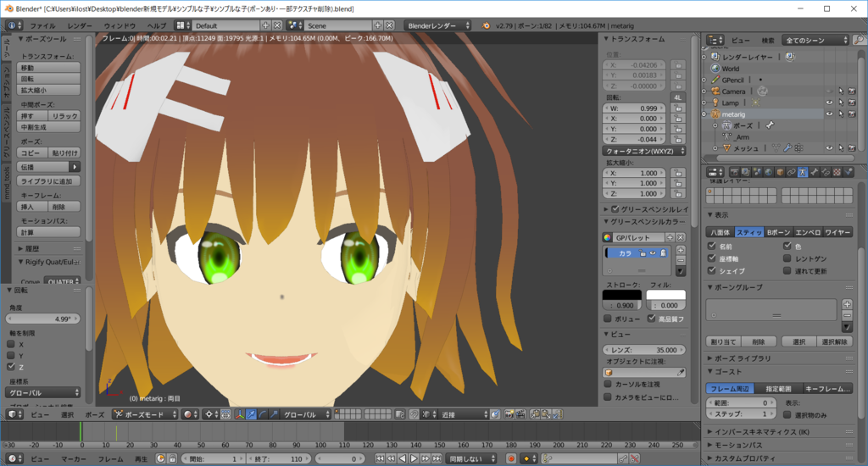868x466 pixels.
Task: Expand the ポーズ ライブラリ panel
Action: tap(743, 358)
